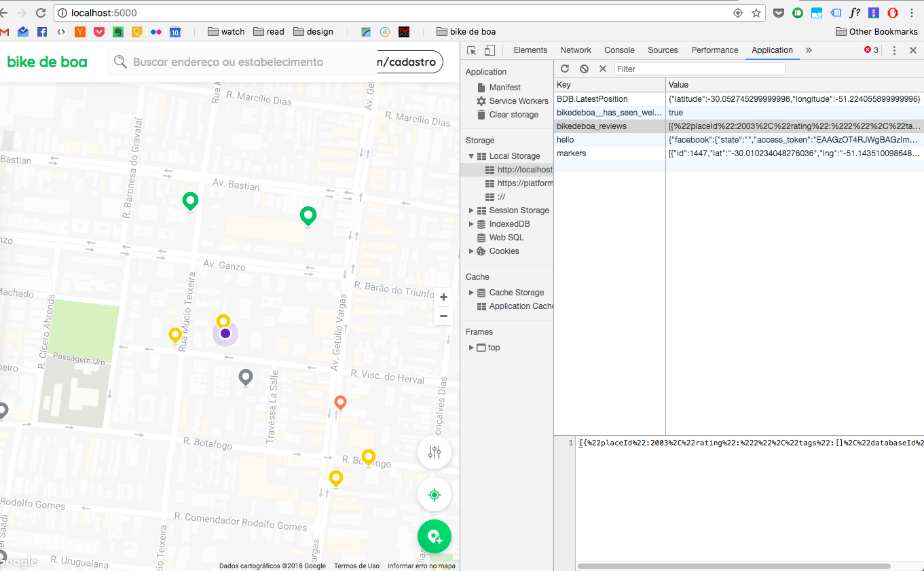Click the login/cadastro button
Viewport: 924px width, 571px height.
409,62
